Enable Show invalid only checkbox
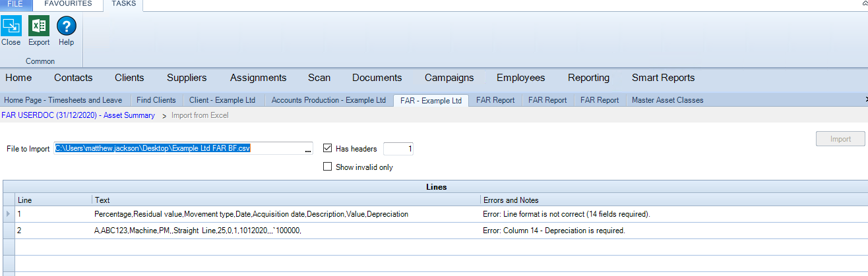The image size is (868, 276). coord(328,167)
